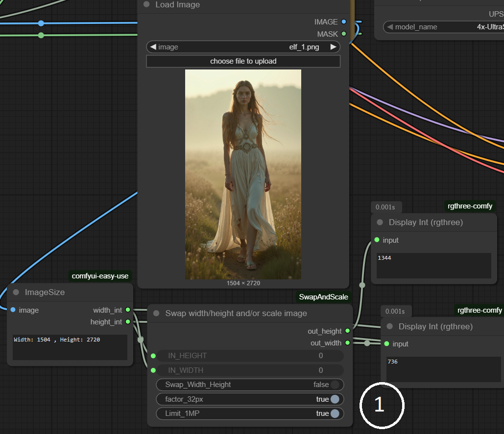Click the elf portrait preview thumbnail
504x434 pixels.
[x=243, y=174]
